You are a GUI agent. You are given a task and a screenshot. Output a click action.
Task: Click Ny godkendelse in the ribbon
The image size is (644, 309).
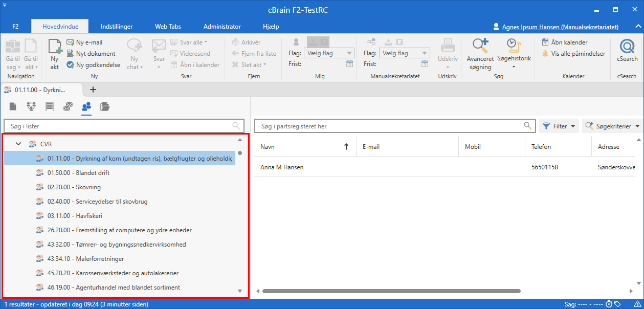93,65
